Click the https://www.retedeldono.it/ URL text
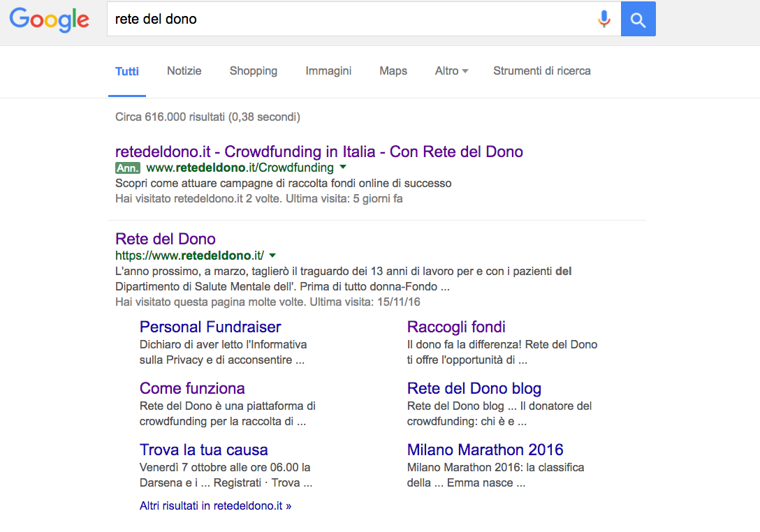This screenshot has height=532, width=760. 189,256
